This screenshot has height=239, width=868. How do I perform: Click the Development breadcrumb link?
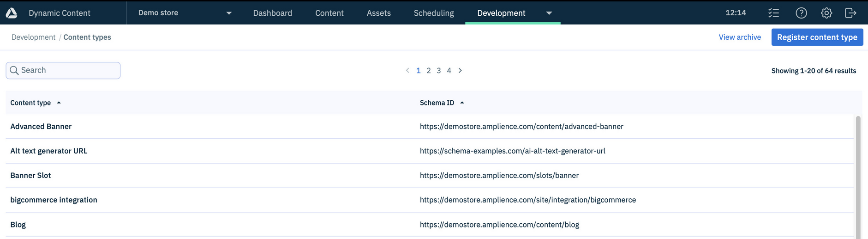(x=33, y=37)
